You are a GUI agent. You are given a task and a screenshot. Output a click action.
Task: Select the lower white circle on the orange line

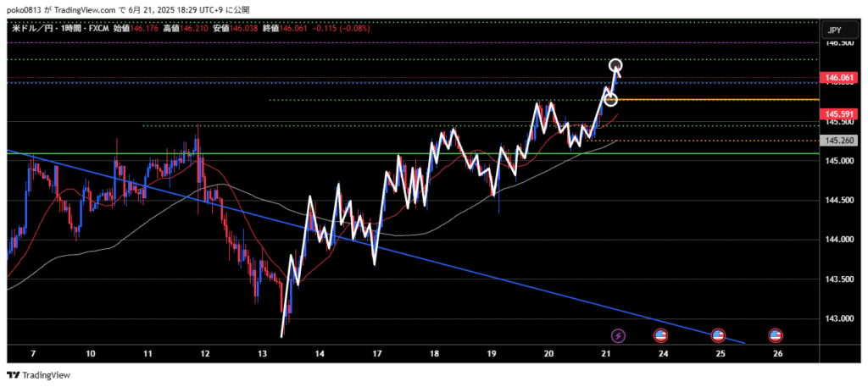[609, 100]
